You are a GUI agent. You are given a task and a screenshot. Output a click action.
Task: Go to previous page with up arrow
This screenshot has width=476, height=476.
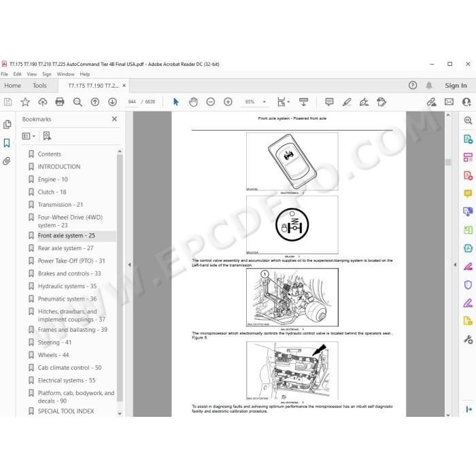(x=95, y=102)
